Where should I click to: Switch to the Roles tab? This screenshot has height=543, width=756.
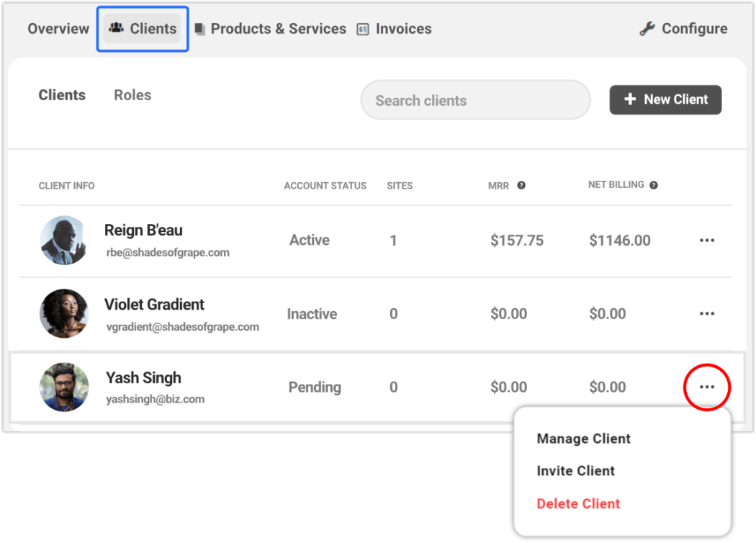(x=132, y=94)
